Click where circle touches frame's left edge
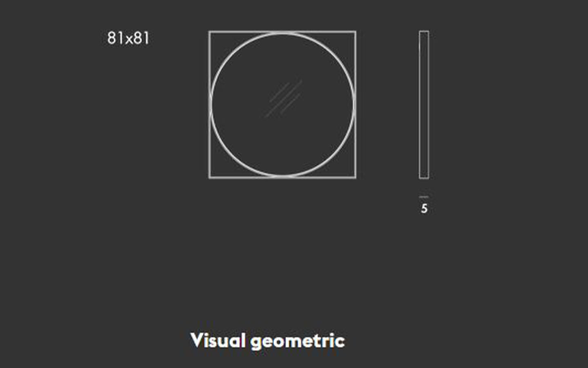This screenshot has width=588, height=368. pos(210,105)
